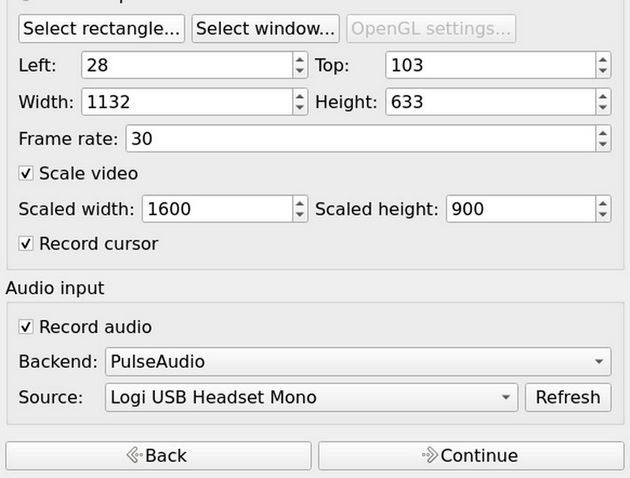Decrease the Top value with down arrow

[602, 71]
